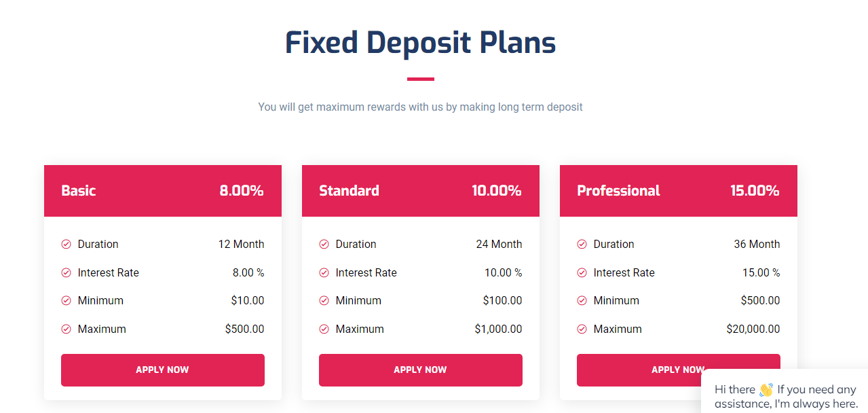Click the check icon beside Standard Interest Rate
This screenshot has height=413, width=868.
[324, 273]
